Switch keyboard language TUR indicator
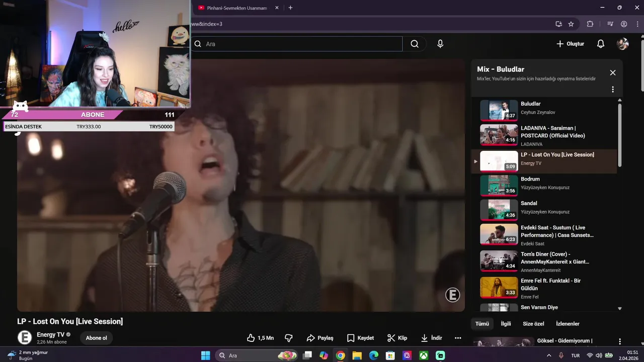The image size is (644, 362). coord(576,355)
